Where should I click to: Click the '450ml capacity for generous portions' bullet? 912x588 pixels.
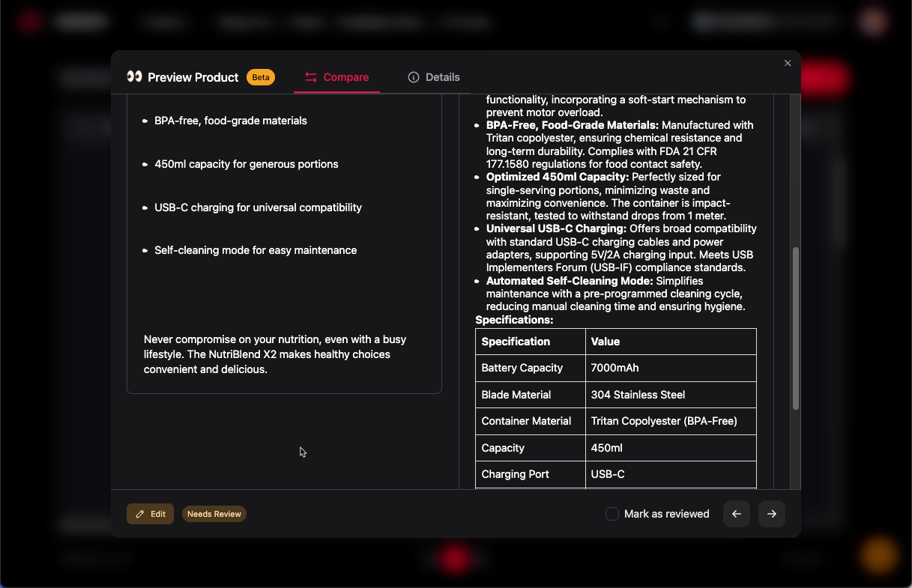click(247, 164)
